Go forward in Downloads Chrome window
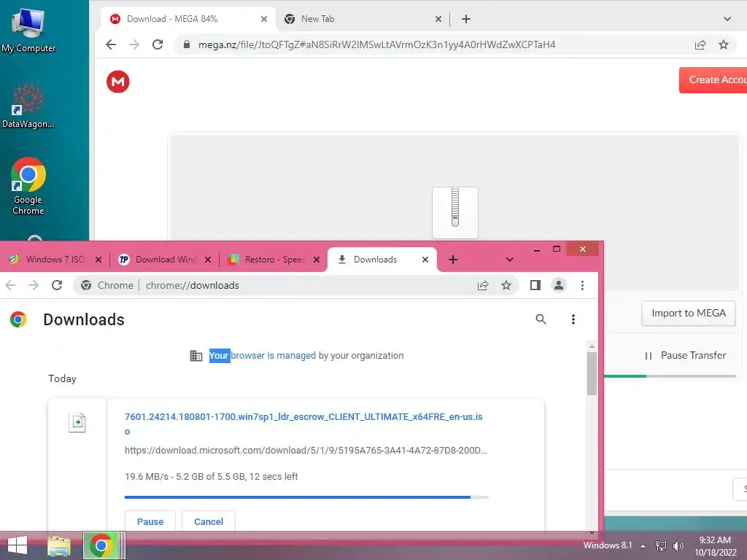 [34, 285]
